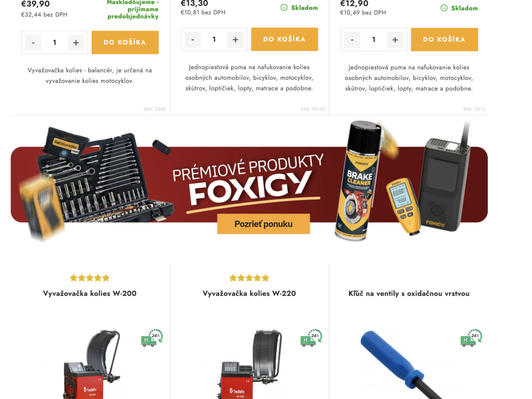Open Pozrieť ponuku on Foxigy banner

tap(263, 224)
